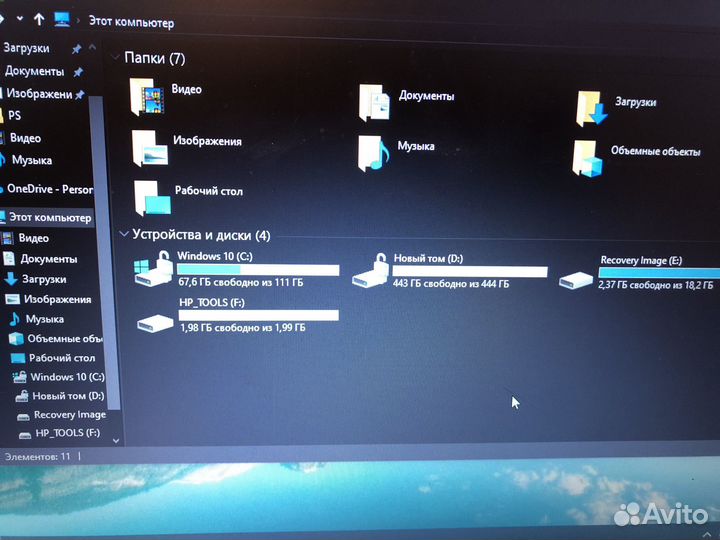Open the PS folder in quick access
The image size is (720, 540).
point(14,115)
